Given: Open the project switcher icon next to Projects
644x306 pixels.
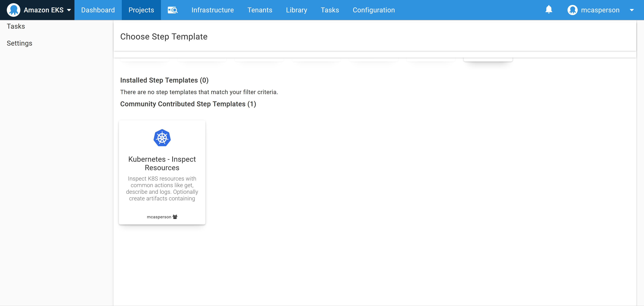Looking at the screenshot, I should 172,10.
